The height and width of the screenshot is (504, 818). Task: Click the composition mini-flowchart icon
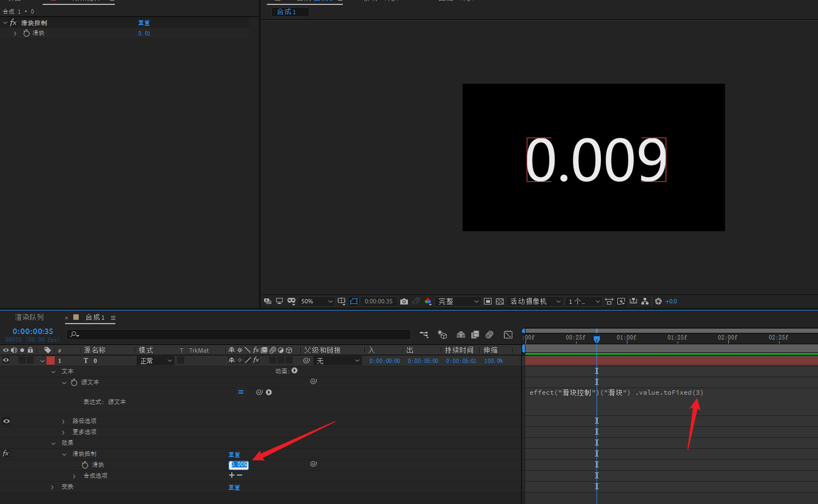pyautogui.click(x=424, y=335)
